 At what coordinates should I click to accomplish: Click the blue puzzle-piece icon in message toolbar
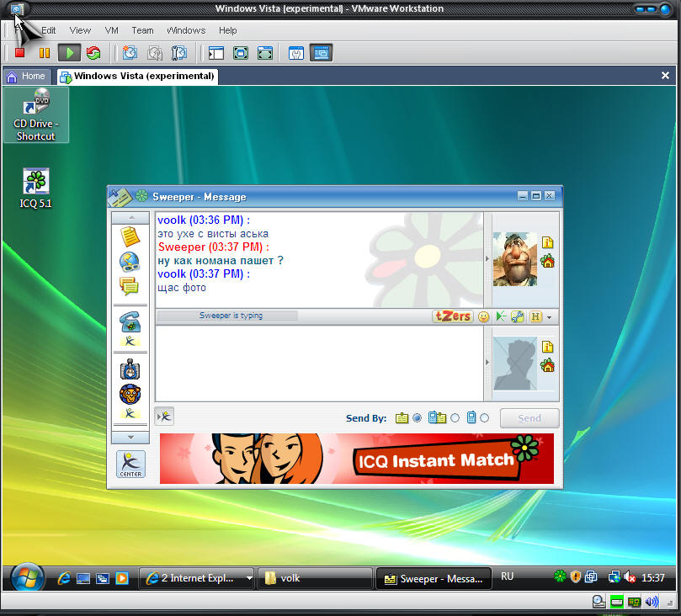coord(517,317)
